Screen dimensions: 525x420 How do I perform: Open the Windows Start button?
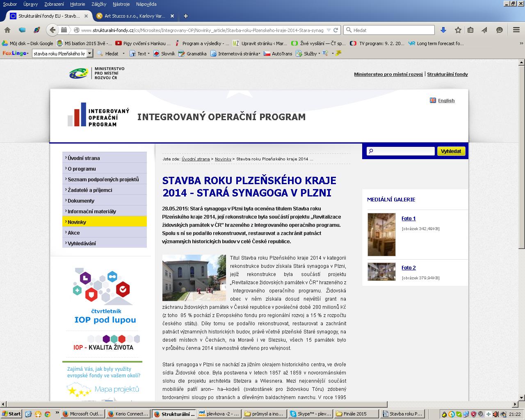pos(11,414)
